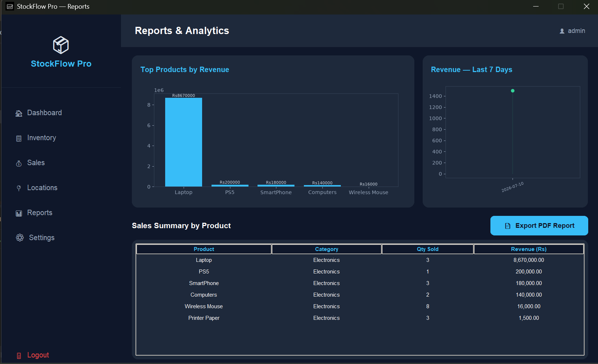
Task: Click the Export PDF Report button
Action: [x=539, y=226]
